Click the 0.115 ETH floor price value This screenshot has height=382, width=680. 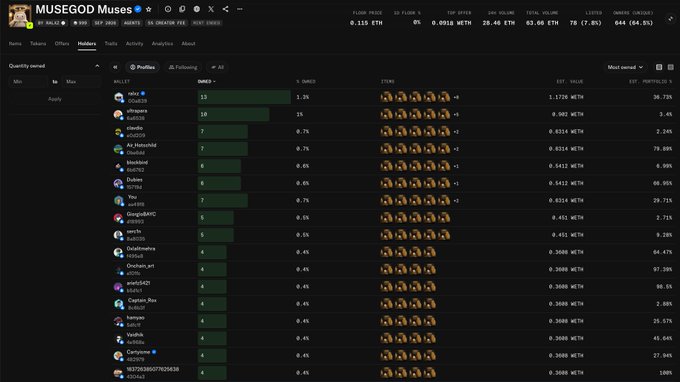coord(366,23)
